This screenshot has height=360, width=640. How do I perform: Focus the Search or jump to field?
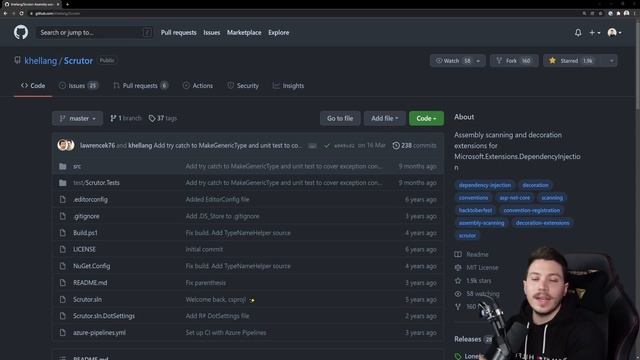[94, 33]
